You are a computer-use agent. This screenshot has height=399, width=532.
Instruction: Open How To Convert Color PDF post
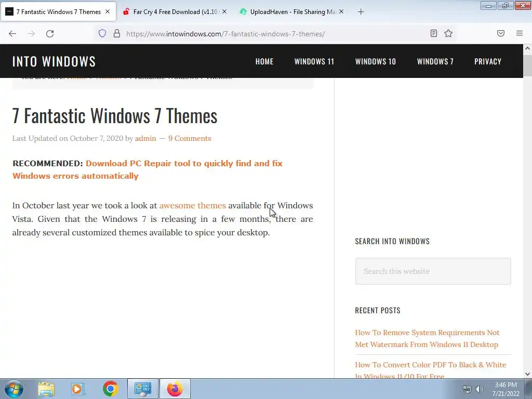(x=431, y=370)
